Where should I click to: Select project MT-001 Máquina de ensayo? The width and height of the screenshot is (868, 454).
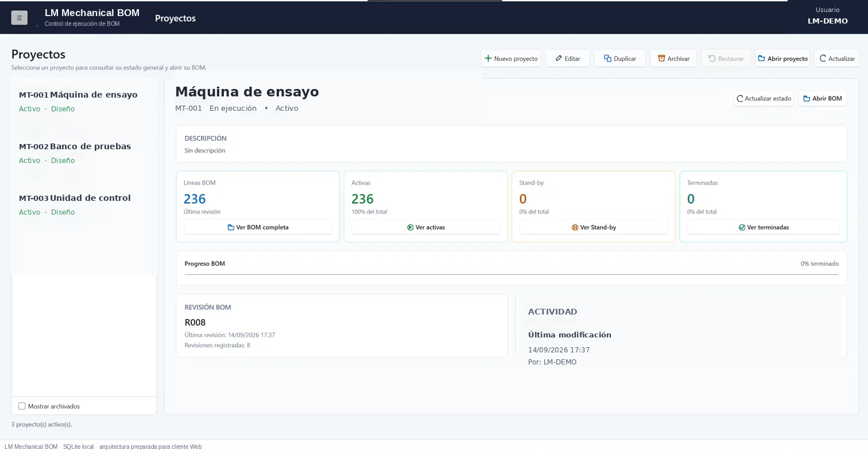(x=84, y=101)
